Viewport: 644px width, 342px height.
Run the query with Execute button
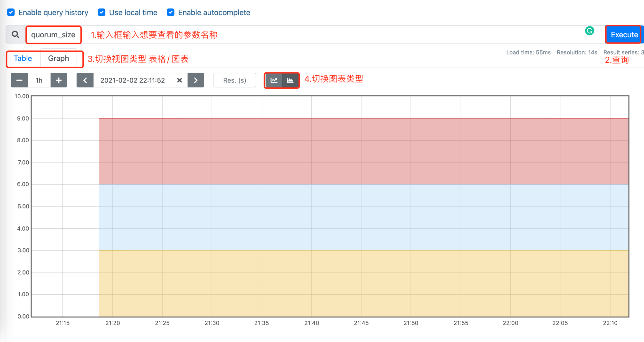[x=624, y=34]
